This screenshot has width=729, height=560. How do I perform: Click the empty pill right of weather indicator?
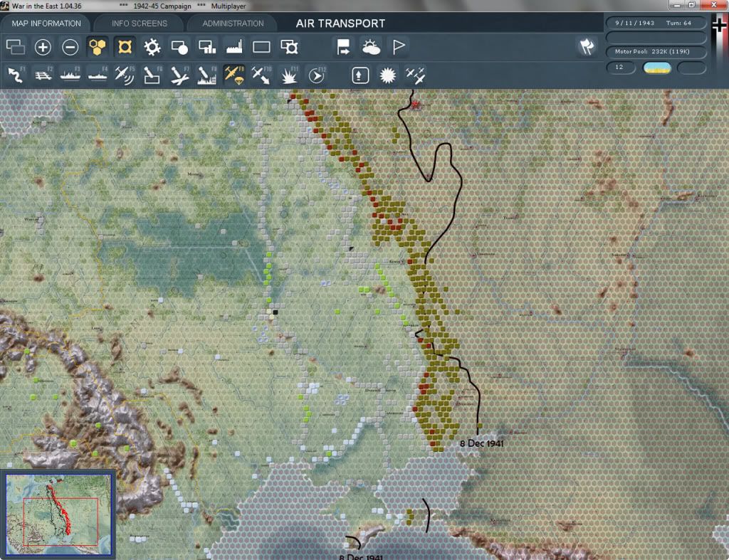tap(692, 68)
